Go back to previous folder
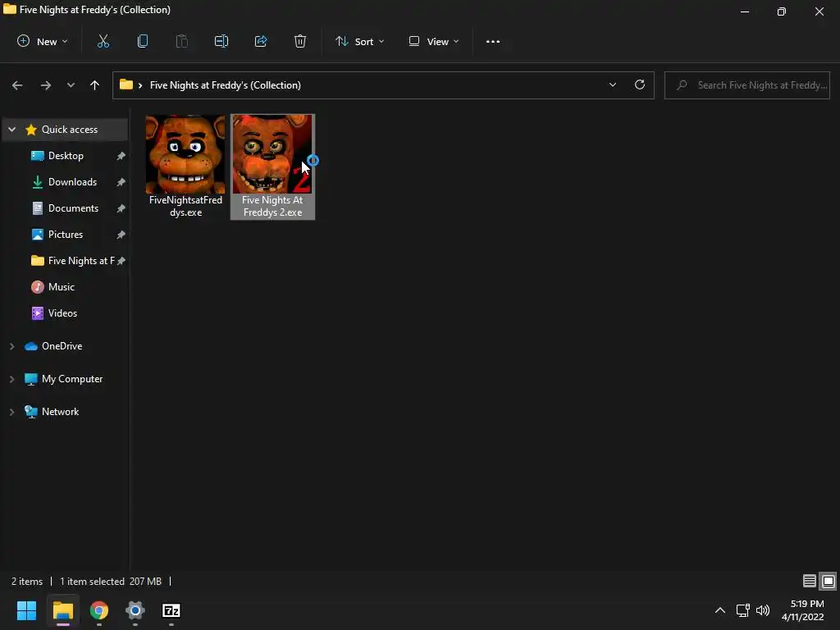840x630 pixels. 17,85
